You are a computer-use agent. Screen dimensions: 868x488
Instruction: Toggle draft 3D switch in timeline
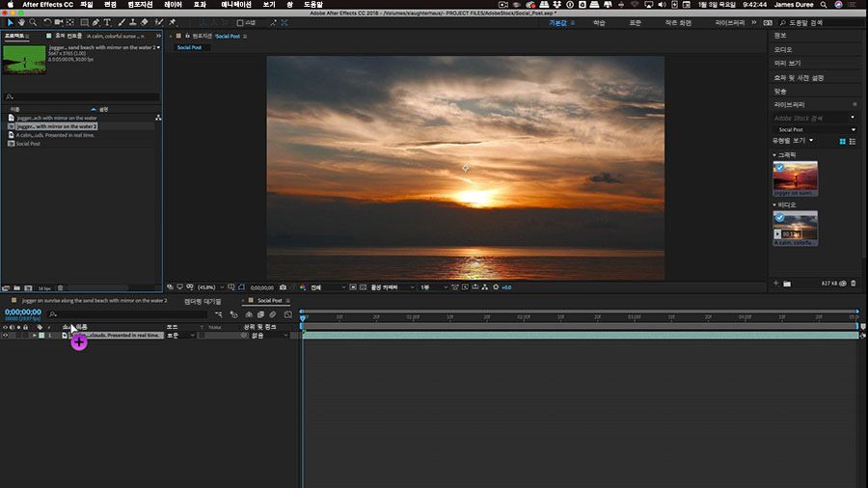coord(233,314)
